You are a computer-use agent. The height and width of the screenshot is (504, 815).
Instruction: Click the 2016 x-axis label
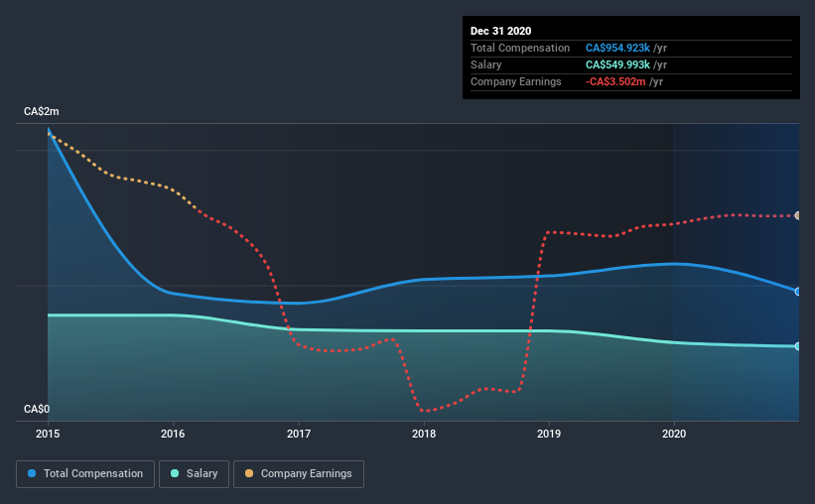click(173, 434)
